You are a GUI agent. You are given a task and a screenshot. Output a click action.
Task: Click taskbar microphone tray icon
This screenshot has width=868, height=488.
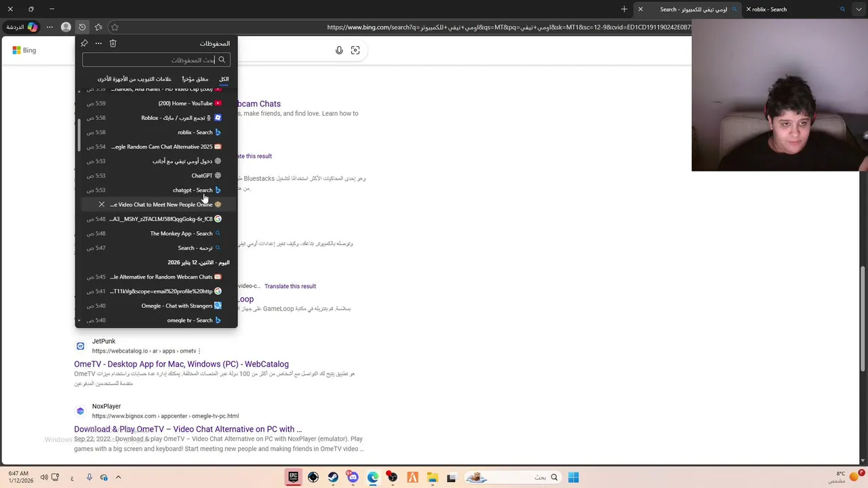tap(89, 477)
